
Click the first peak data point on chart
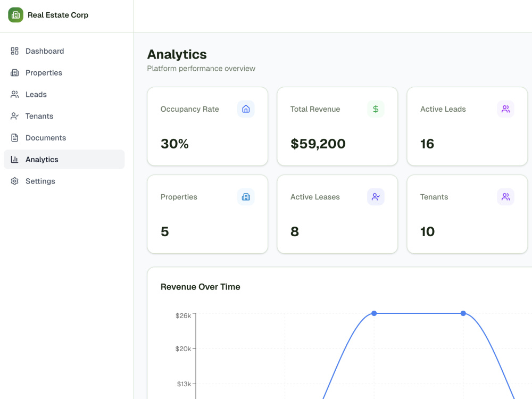374,313
